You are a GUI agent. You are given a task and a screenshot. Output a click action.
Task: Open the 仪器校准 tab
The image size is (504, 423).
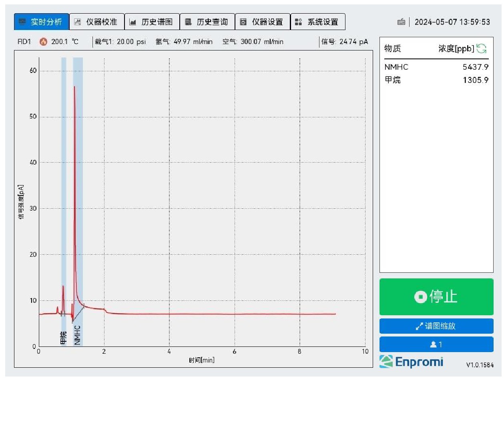click(97, 22)
